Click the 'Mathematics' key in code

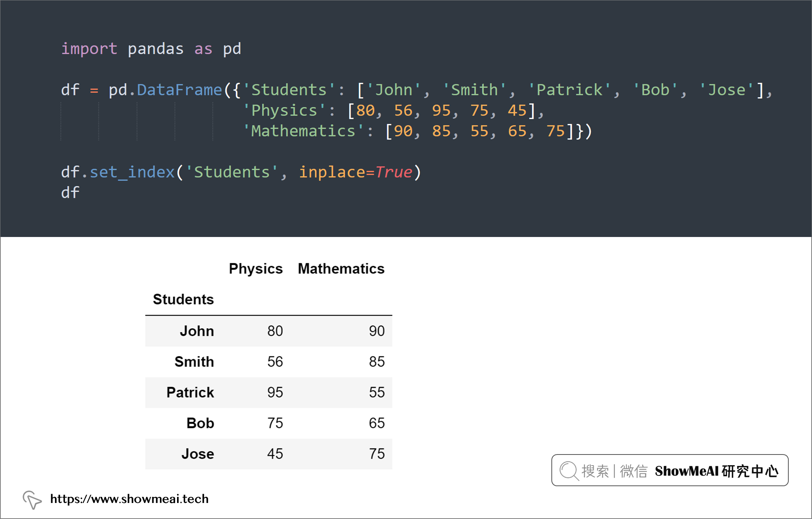pyautogui.click(x=303, y=131)
